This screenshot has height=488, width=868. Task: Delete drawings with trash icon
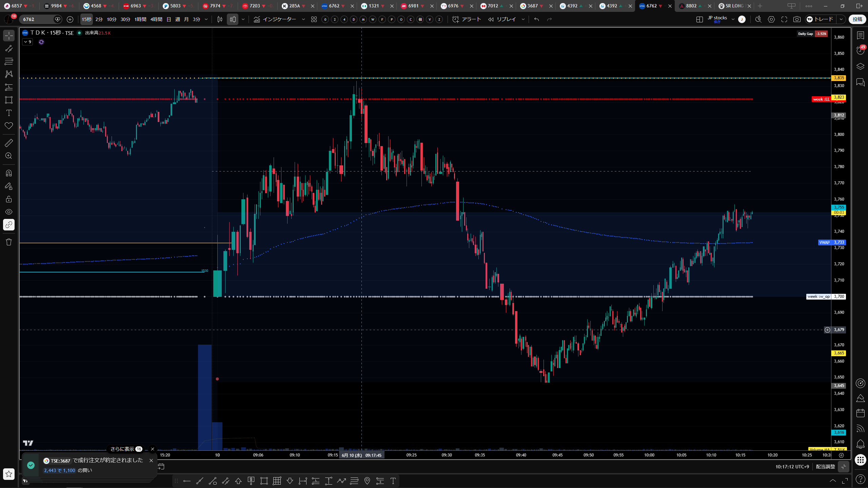(9, 242)
